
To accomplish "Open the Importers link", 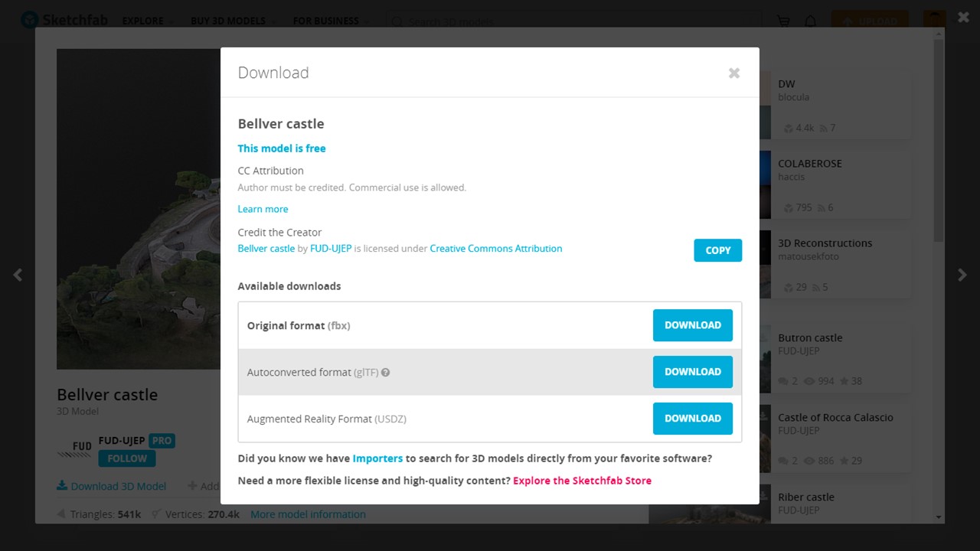I will click(377, 458).
